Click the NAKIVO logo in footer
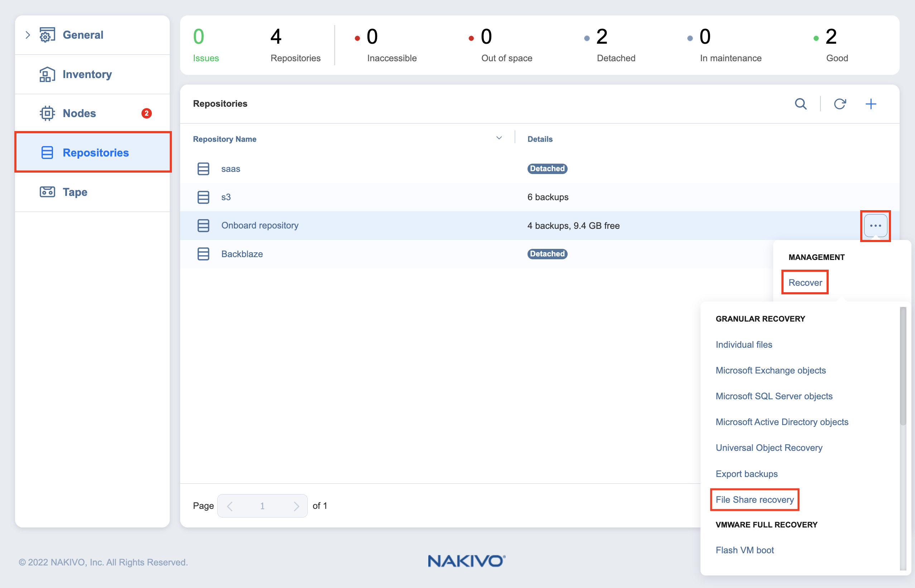Image resolution: width=915 pixels, height=588 pixels. 467,561
